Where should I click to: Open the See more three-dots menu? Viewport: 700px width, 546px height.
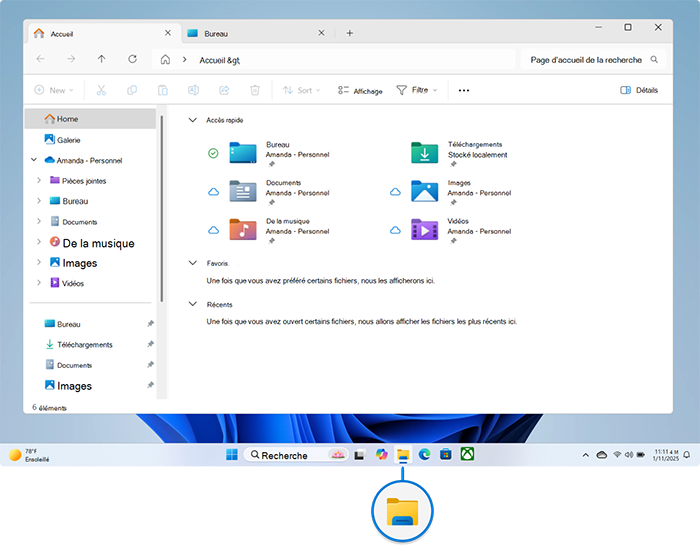463,90
